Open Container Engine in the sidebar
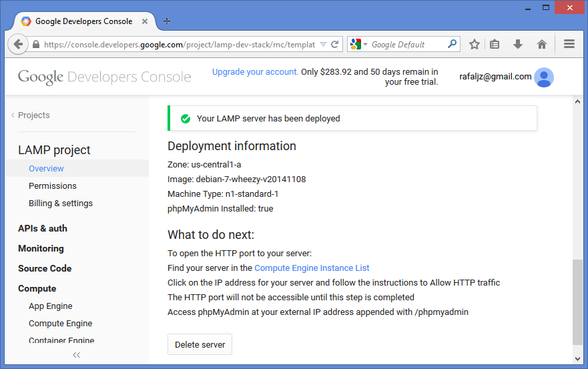This screenshot has height=369, width=588. [x=61, y=340]
